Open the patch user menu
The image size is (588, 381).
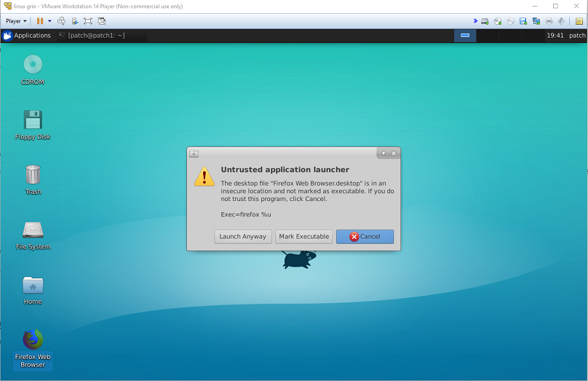click(577, 36)
